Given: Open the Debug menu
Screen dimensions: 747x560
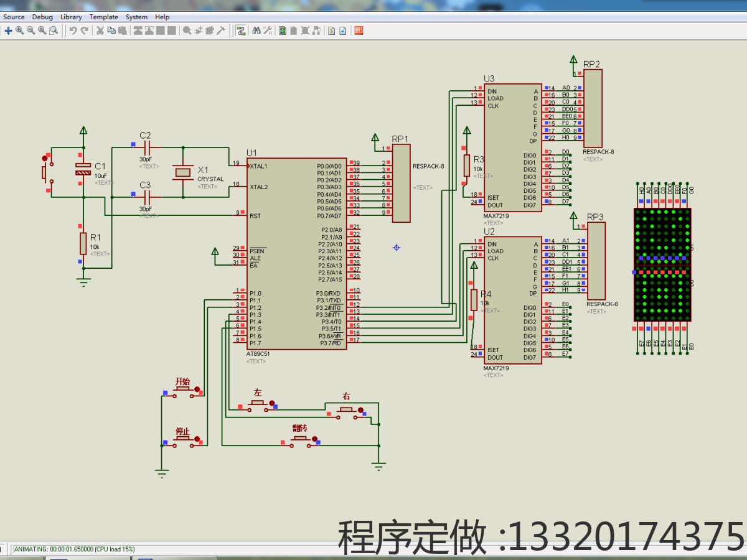Looking at the screenshot, I should (42, 17).
